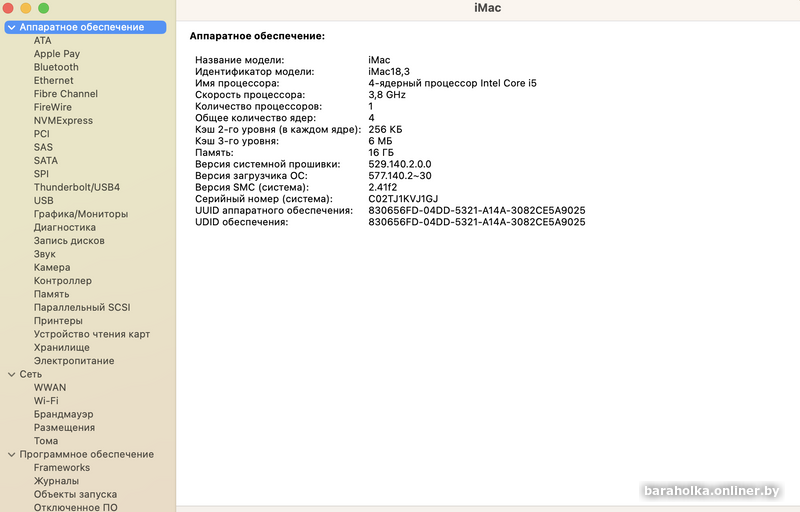Image resolution: width=800 pixels, height=512 pixels.
Task: Open the WWAN network entry
Action: 49,388
